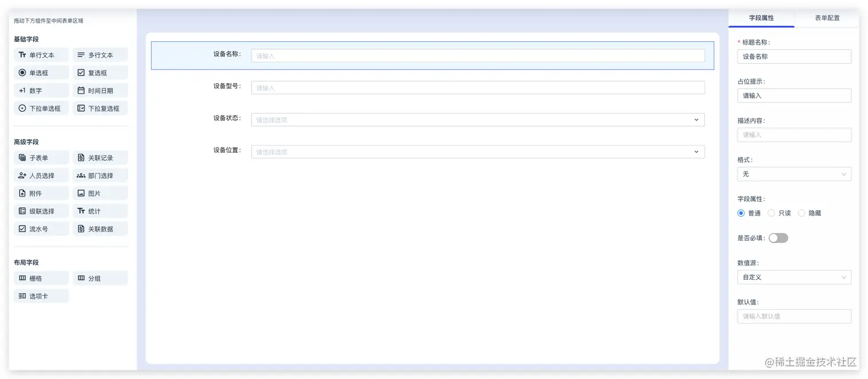Screen dimensions: 868x379
Task: Edit the 标题名称 input field
Action: tap(794, 57)
